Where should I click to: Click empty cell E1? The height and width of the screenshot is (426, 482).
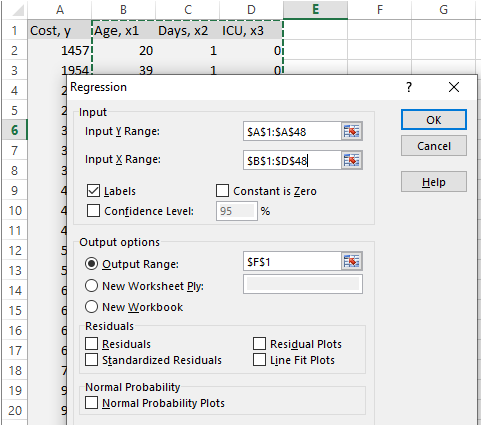point(315,30)
